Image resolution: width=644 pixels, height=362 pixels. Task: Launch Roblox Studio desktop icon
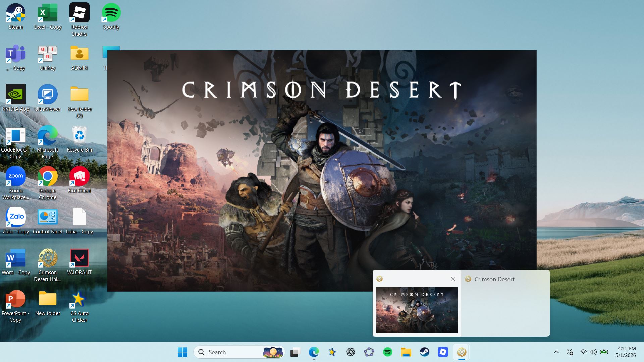[79, 19]
